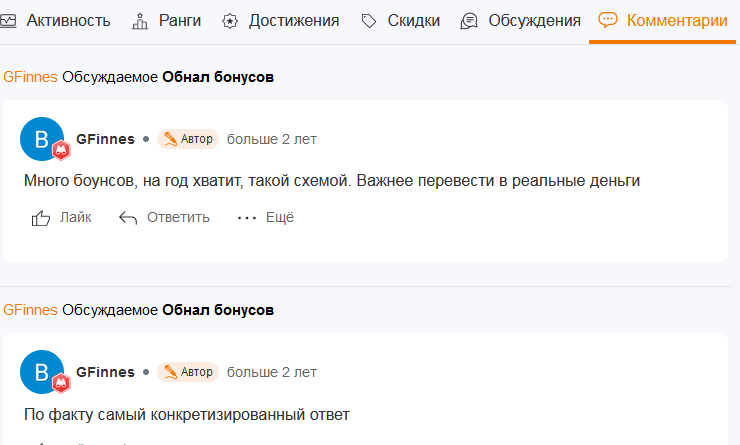This screenshot has height=445, width=740.
Task: Open the first Обнал бонусов discussion link
Action: tap(218, 77)
